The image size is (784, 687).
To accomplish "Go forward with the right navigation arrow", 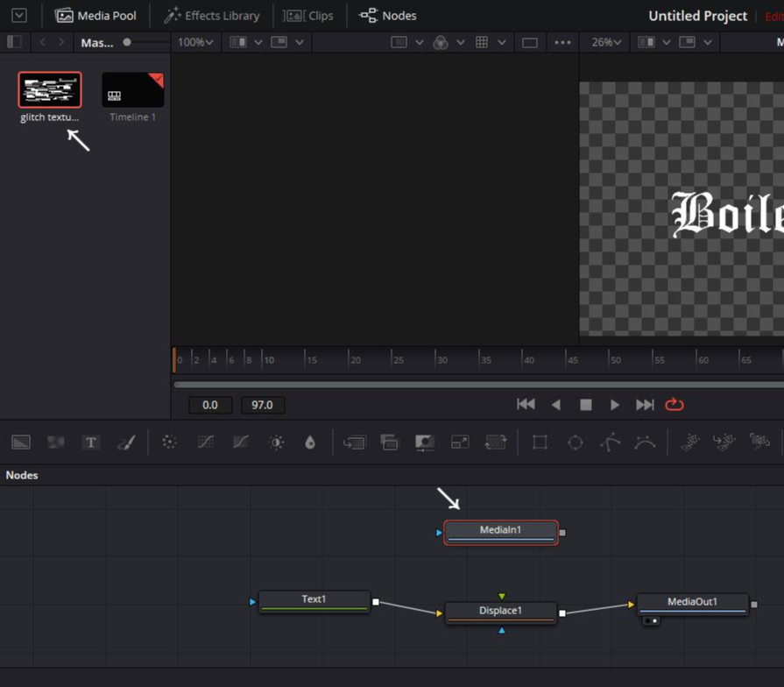I will point(61,43).
